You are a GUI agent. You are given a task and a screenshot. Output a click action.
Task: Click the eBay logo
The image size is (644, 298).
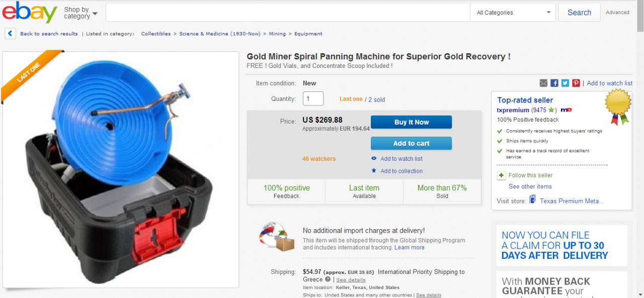pyautogui.click(x=29, y=13)
